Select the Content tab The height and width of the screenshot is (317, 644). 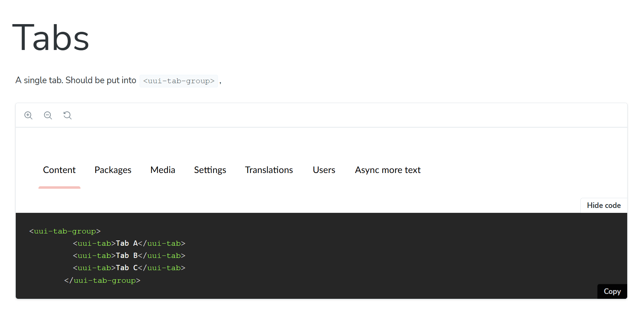[x=59, y=170]
